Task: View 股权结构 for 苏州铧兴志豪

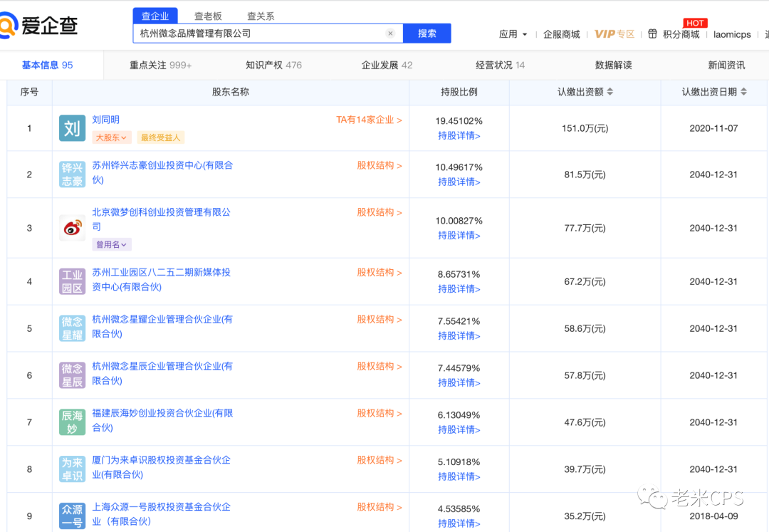Action: coord(379,166)
